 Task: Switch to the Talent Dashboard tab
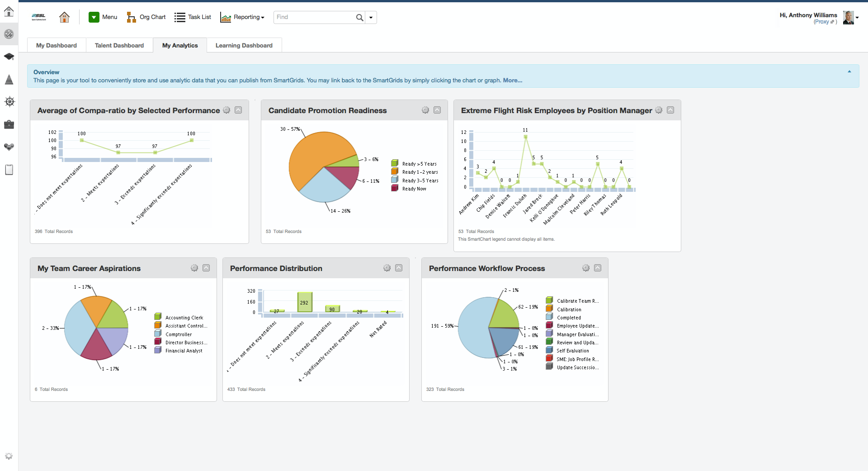pyautogui.click(x=119, y=45)
